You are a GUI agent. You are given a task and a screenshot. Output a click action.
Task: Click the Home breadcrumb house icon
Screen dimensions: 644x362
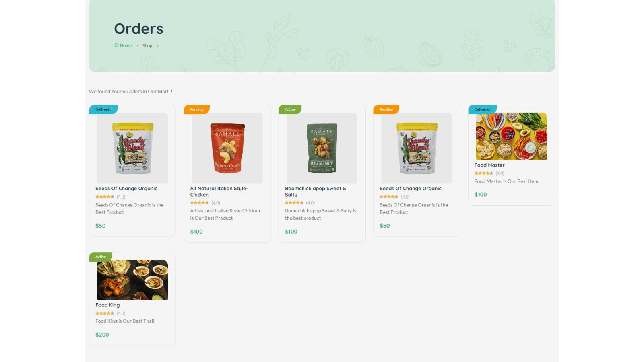coord(116,45)
